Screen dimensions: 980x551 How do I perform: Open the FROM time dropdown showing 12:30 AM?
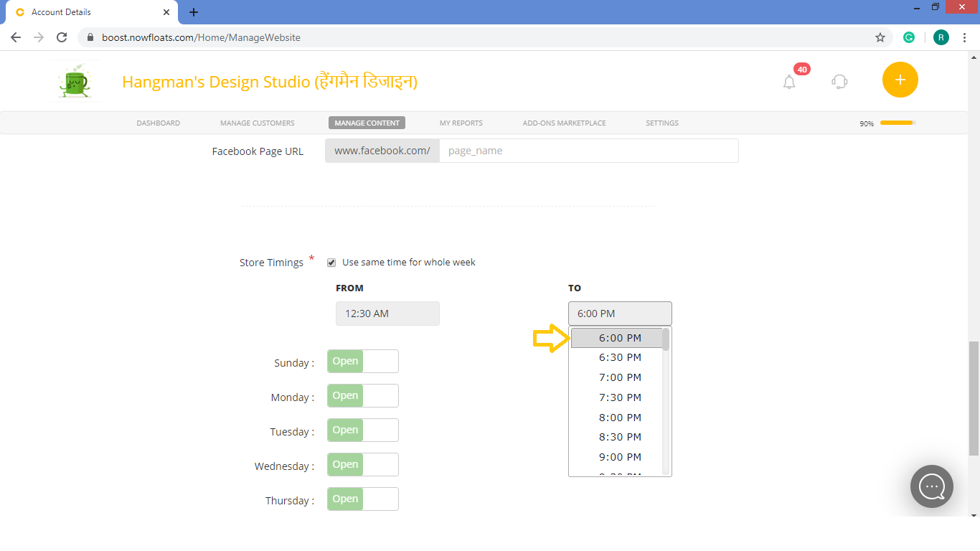tap(387, 313)
